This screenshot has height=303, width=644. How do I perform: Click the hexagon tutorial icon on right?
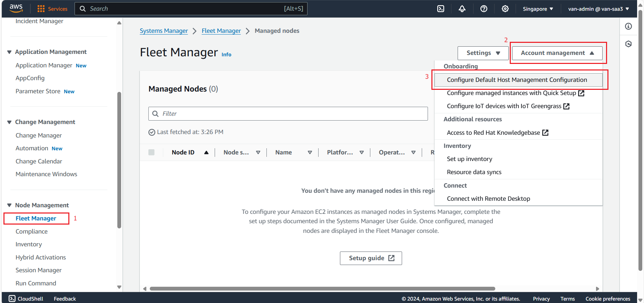coord(628,44)
